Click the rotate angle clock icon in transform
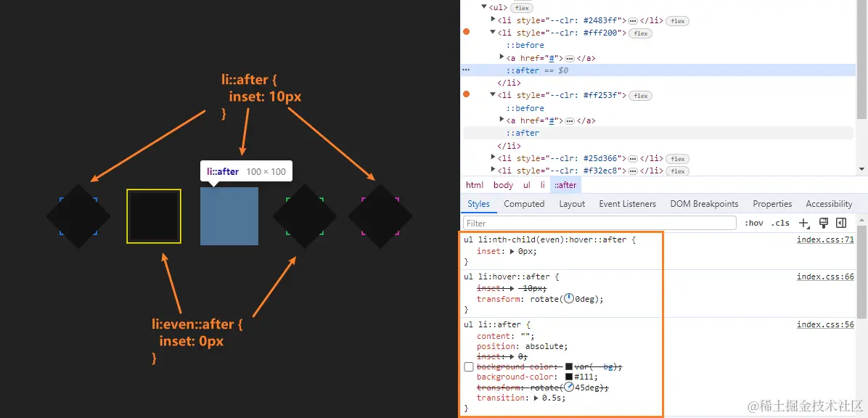 pos(568,298)
